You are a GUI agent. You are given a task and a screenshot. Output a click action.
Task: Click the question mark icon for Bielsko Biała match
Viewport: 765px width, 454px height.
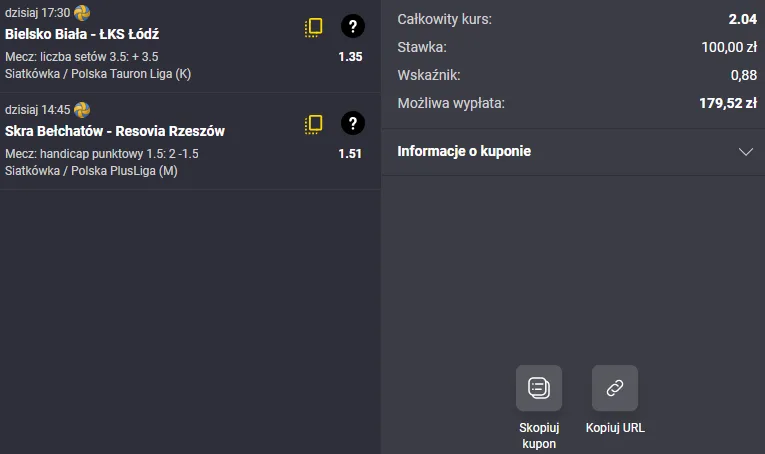(352, 27)
